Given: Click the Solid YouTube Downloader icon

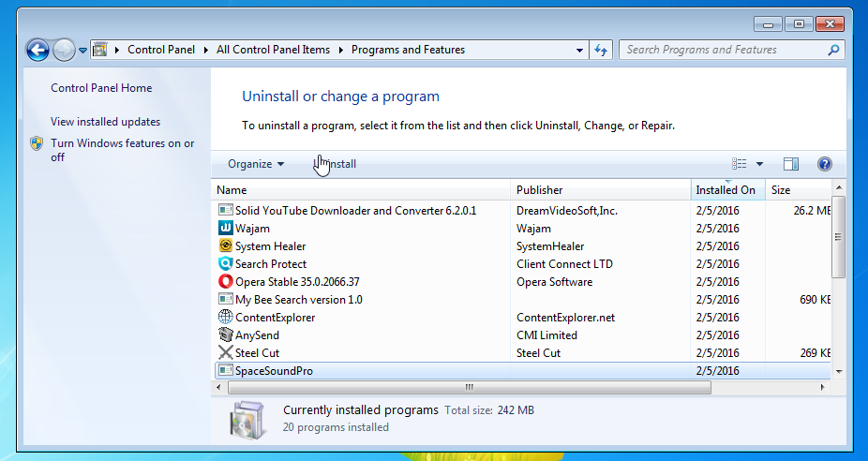Looking at the screenshot, I should coord(225,210).
